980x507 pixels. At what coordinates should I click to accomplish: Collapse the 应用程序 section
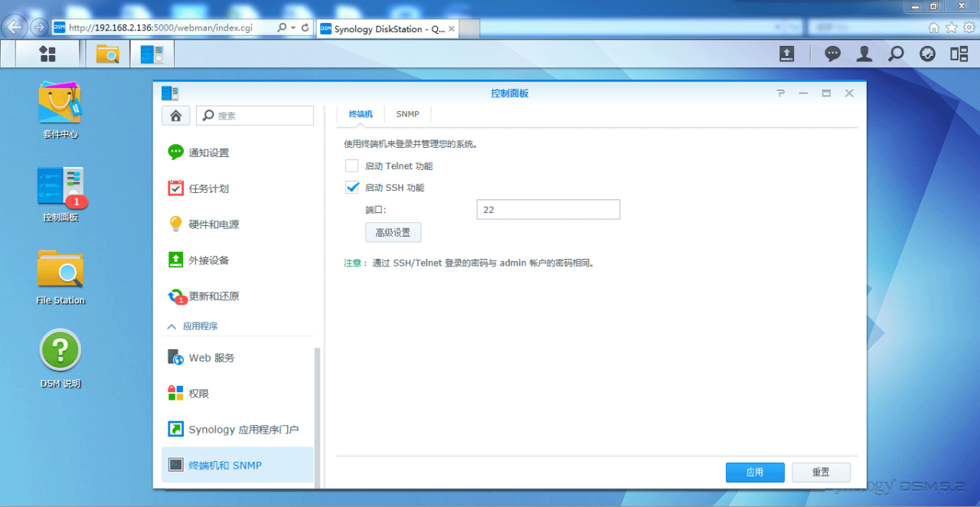pos(171,326)
